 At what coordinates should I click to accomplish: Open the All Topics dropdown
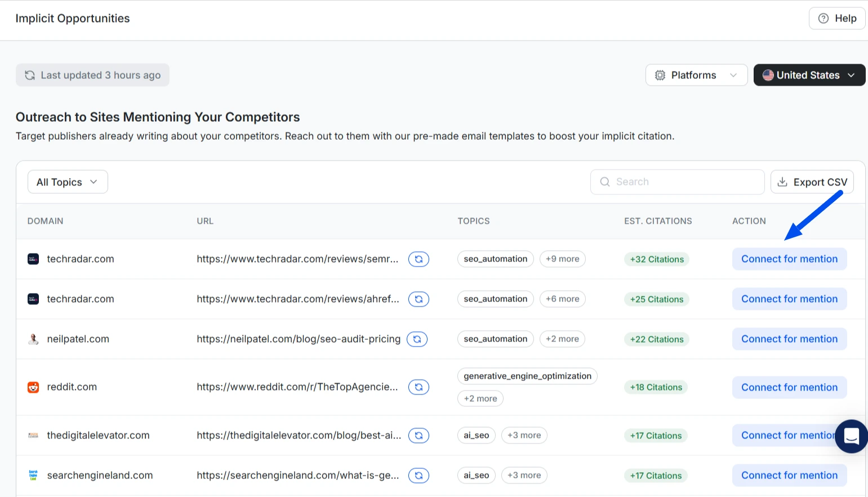click(68, 182)
